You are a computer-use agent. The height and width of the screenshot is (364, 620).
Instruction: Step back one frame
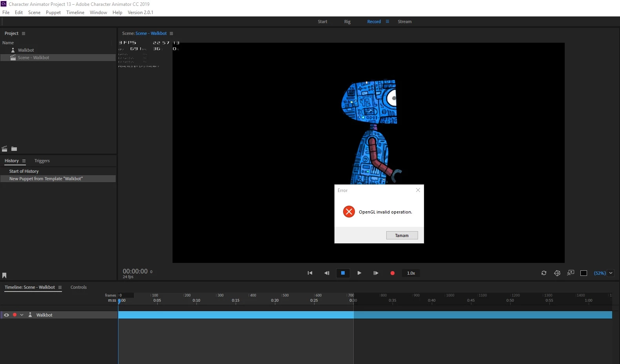pos(326,273)
